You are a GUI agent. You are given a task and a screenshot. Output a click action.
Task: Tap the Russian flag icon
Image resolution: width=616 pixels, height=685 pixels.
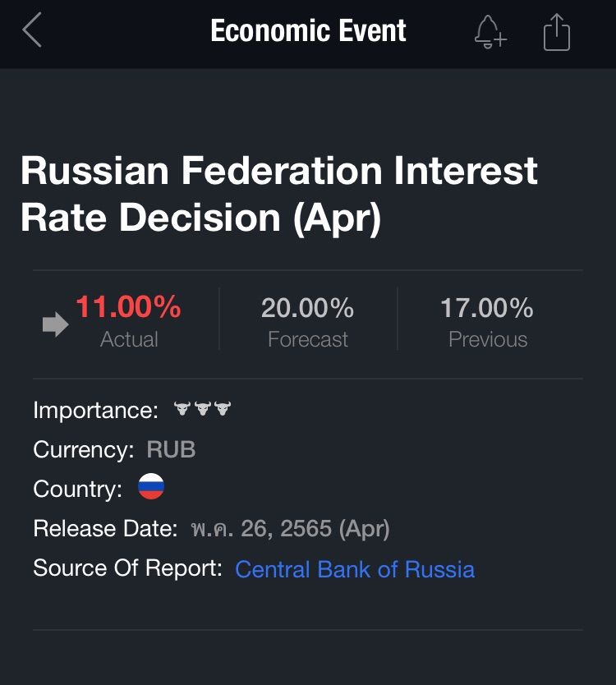151,488
